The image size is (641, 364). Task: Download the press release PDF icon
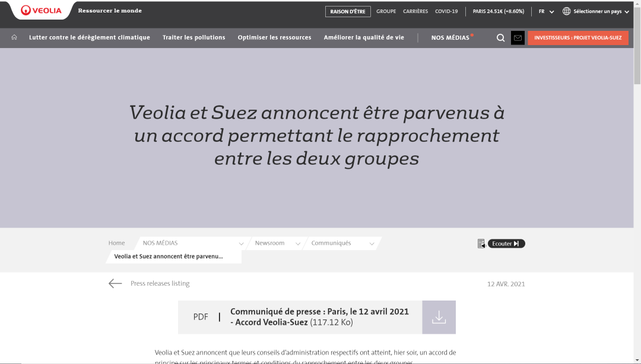tap(439, 317)
